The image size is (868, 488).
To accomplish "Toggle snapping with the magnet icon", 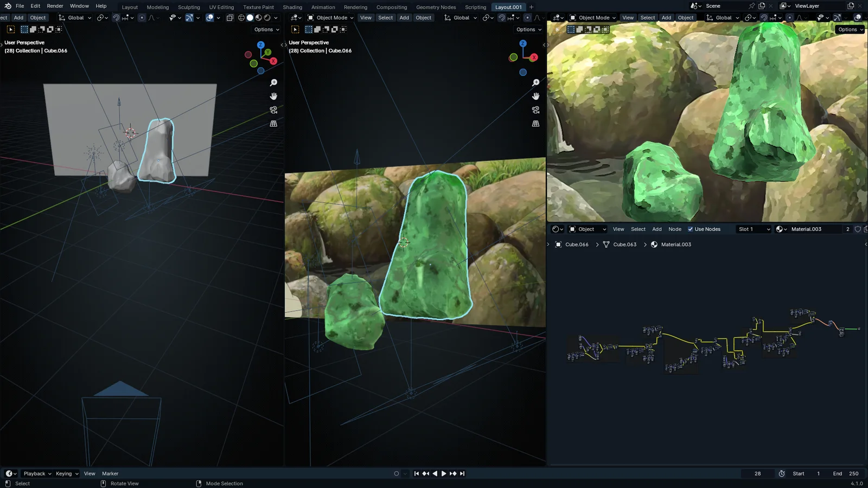I will [116, 18].
